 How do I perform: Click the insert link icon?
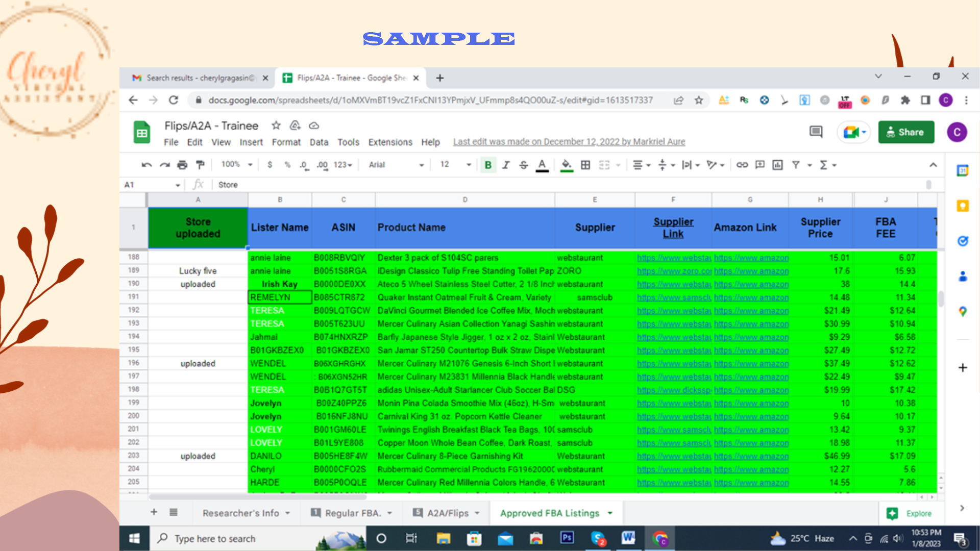pyautogui.click(x=742, y=165)
